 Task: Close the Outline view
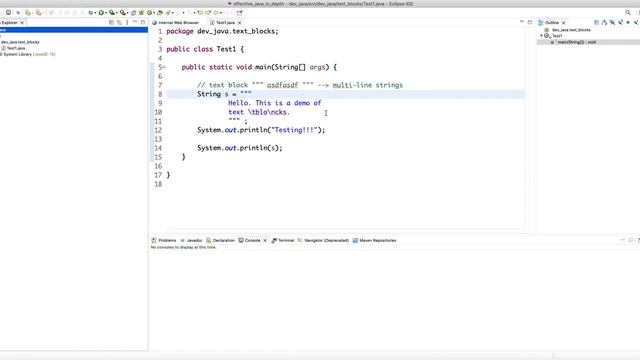tap(564, 23)
